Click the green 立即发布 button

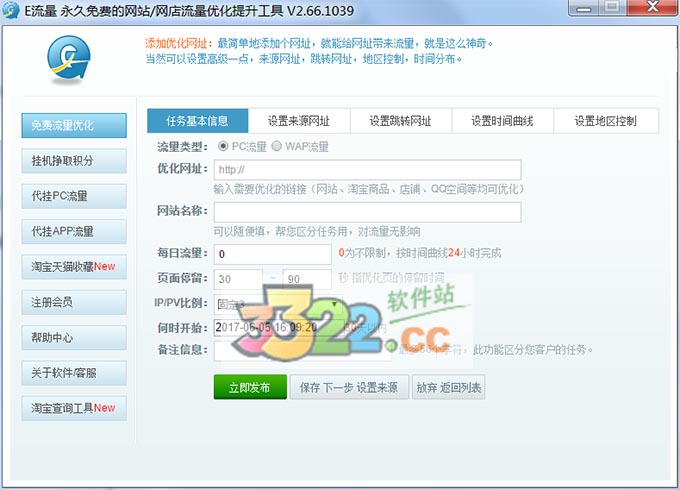click(250, 387)
